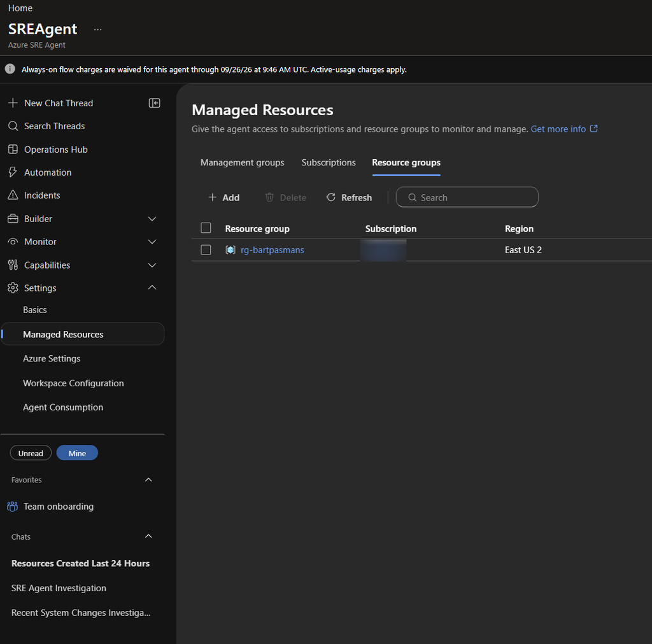Collapse the sidebar panel icon

pyautogui.click(x=154, y=102)
